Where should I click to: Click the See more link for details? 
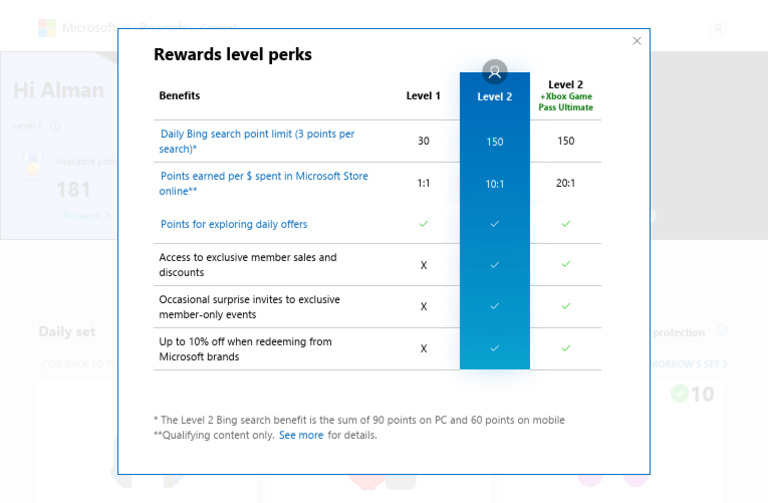(301, 436)
